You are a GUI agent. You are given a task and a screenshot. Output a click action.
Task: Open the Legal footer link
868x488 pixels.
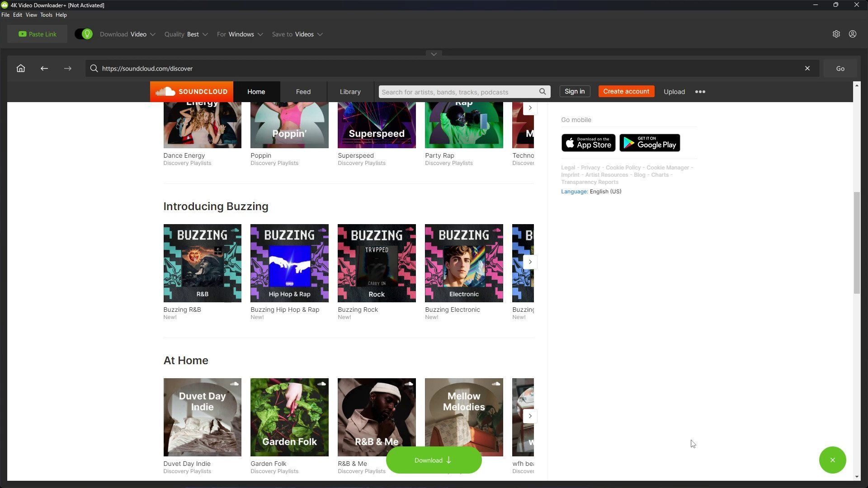click(568, 168)
